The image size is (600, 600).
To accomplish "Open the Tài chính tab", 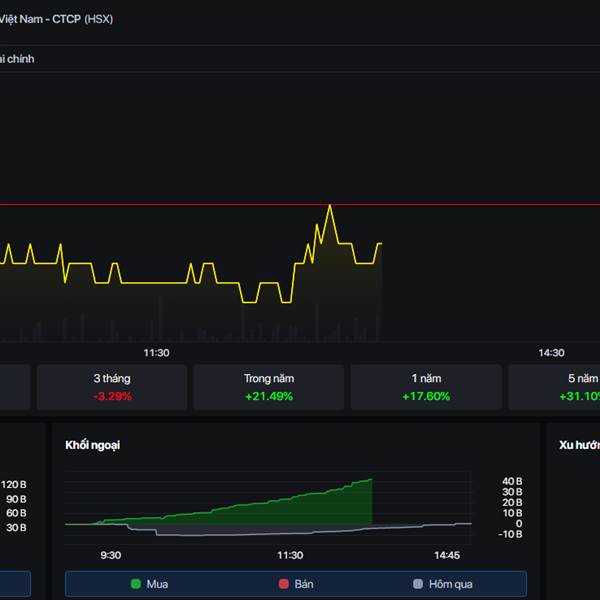I will (x=17, y=59).
